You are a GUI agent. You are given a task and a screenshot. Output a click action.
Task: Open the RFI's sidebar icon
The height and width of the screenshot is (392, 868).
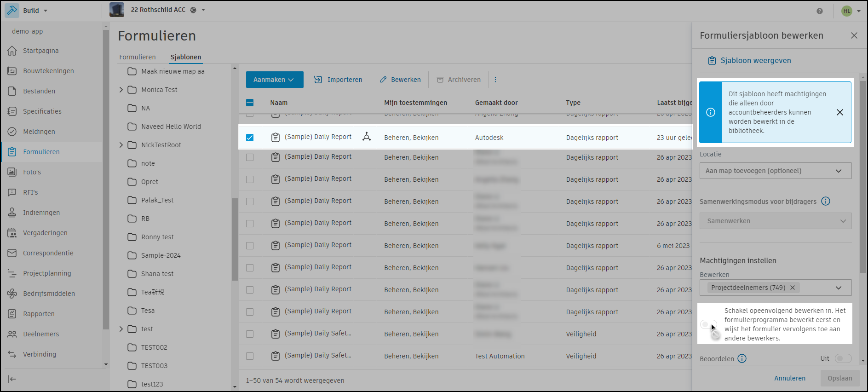point(12,192)
